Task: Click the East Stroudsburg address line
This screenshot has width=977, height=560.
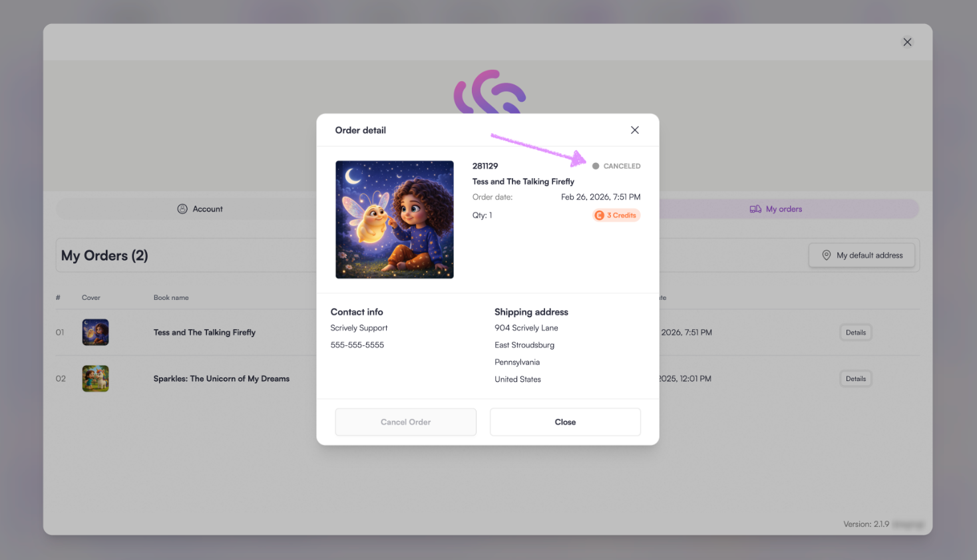Action: coord(524,345)
